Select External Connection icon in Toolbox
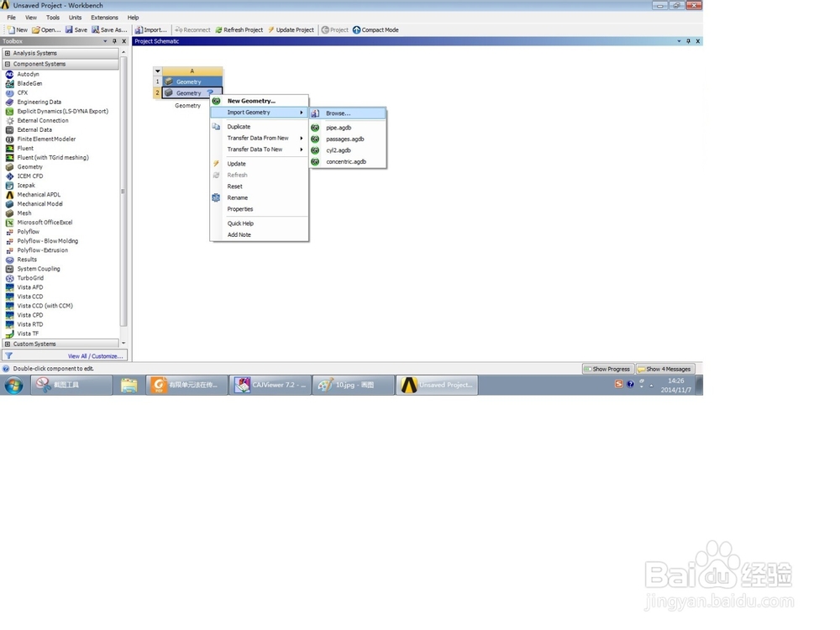Viewport: 840px width, 630px height. click(x=9, y=120)
